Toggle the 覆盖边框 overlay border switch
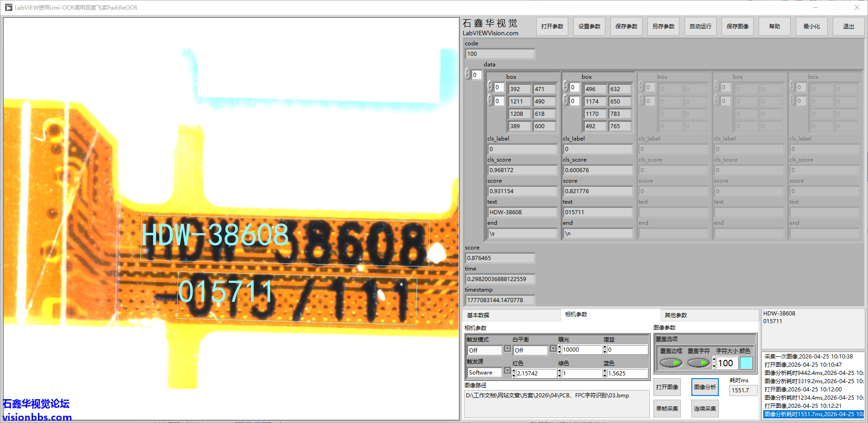 (671, 363)
